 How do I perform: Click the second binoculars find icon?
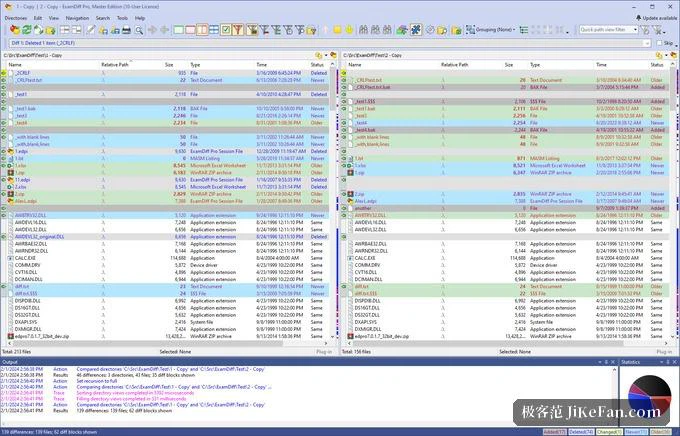376,30
